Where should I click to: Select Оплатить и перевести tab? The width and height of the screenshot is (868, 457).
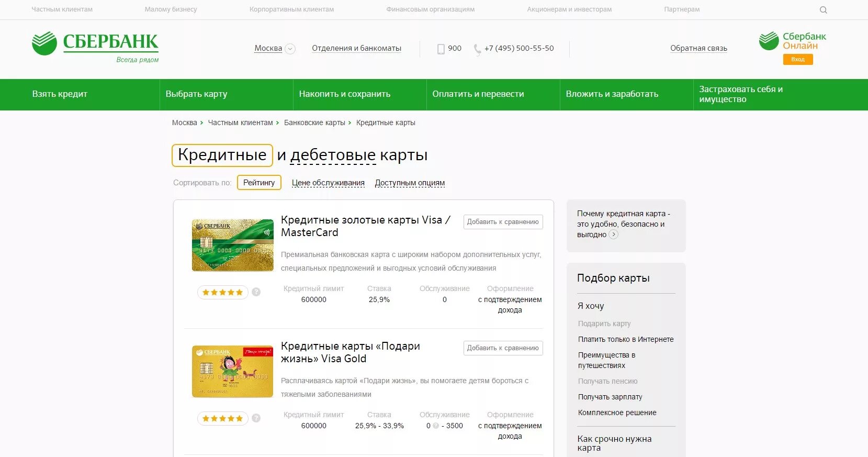click(x=478, y=94)
